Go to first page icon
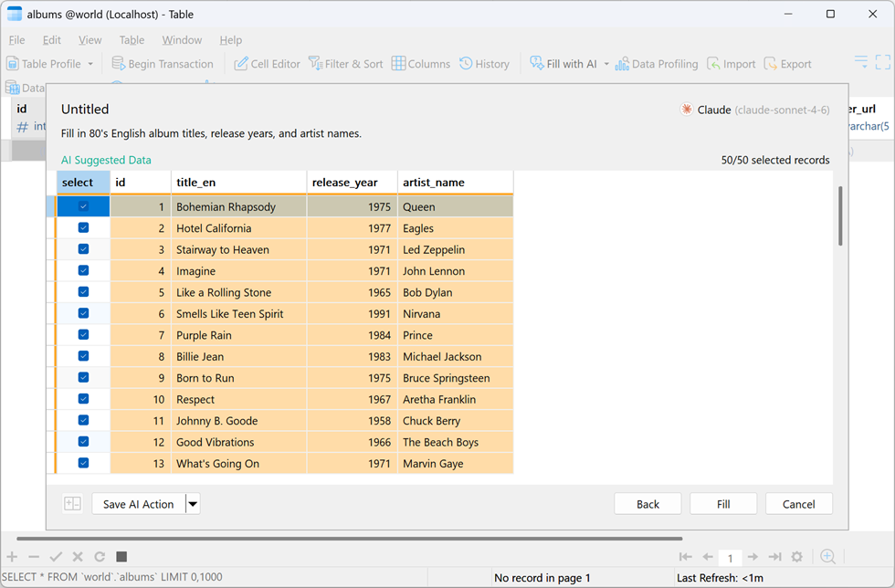Image resolution: width=895 pixels, height=588 pixels. (686, 557)
